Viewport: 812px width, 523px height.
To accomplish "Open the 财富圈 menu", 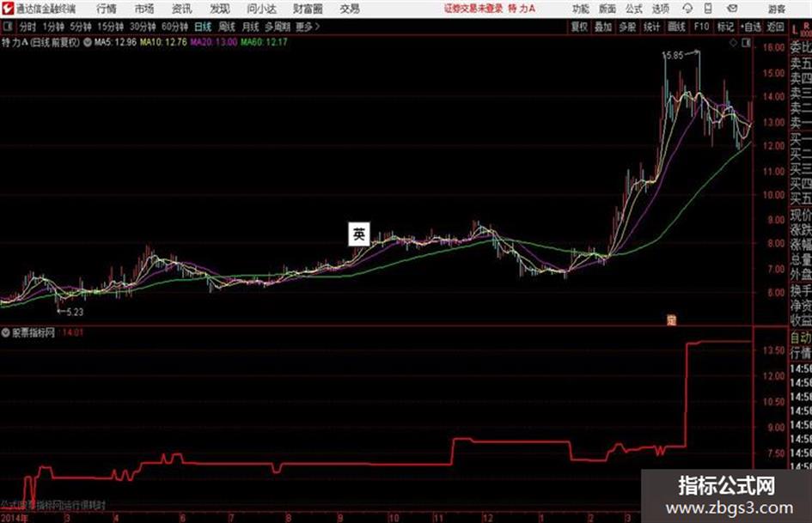I will point(308,9).
